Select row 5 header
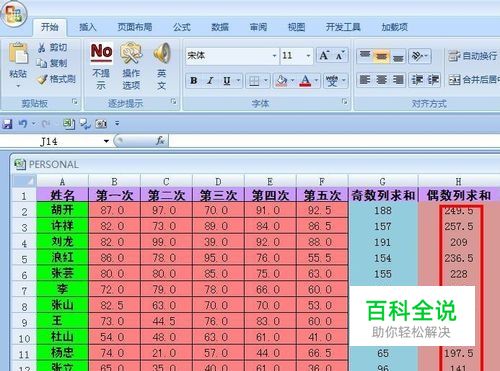 pos(24,259)
